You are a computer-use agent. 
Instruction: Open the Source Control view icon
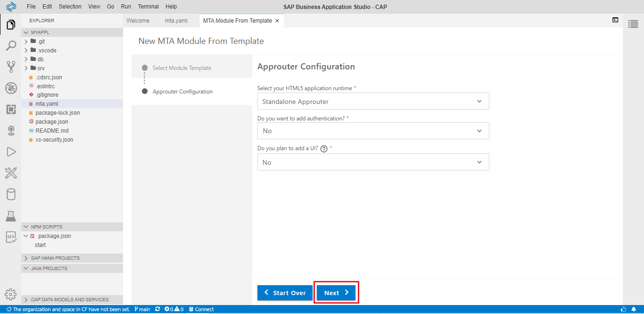tap(10, 67)
